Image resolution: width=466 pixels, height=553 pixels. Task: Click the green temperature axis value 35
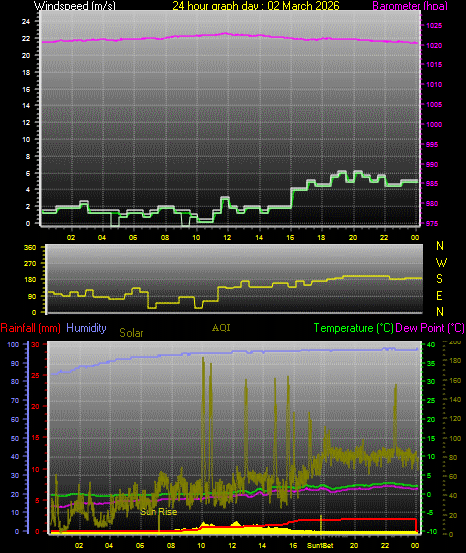[x=431, y=364]
